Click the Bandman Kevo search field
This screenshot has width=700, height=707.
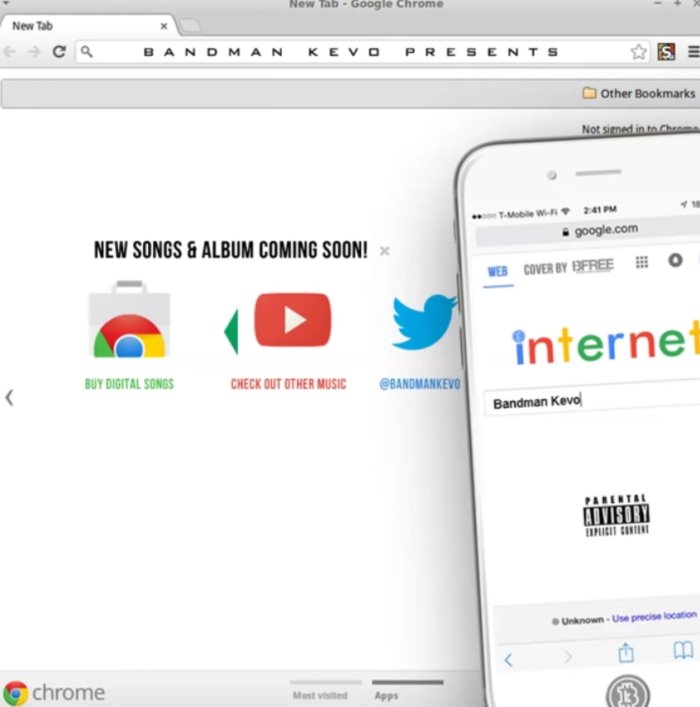[x=592, y=400]
